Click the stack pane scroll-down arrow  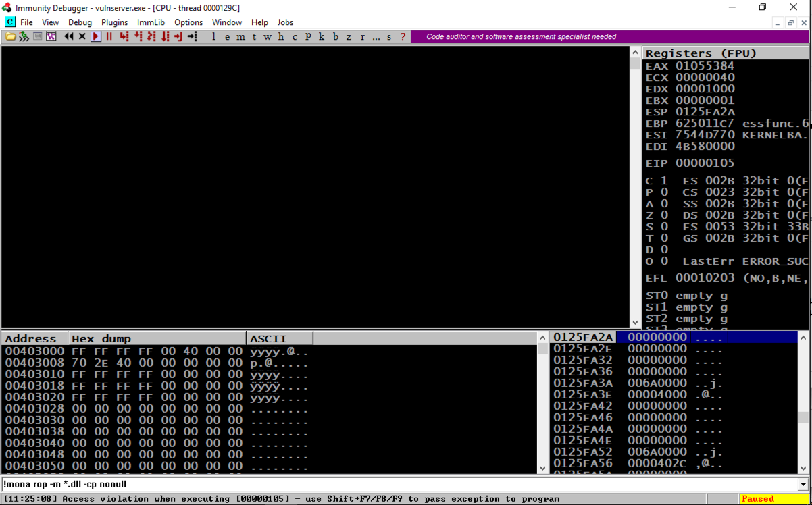804,468
